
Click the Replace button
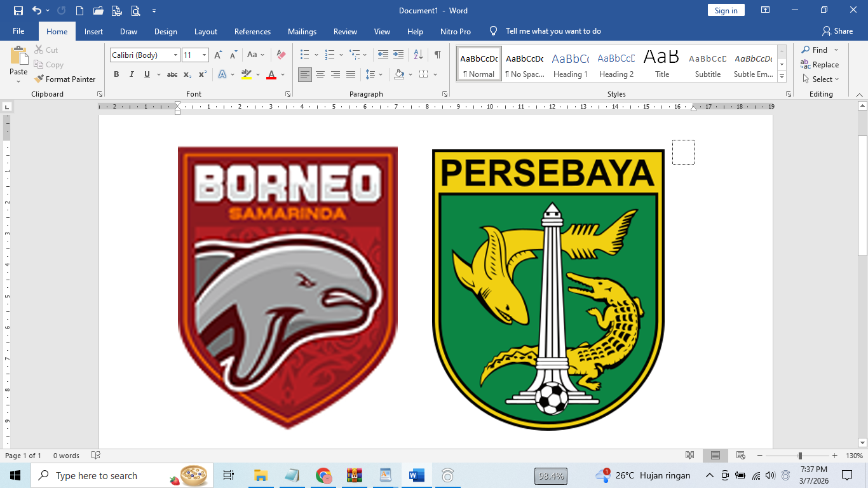click(820, 65)
